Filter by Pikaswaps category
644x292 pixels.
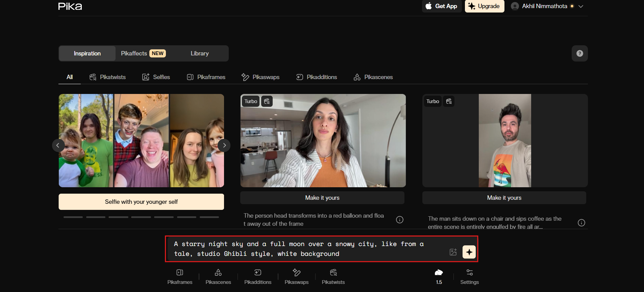(x=261, y=77)
